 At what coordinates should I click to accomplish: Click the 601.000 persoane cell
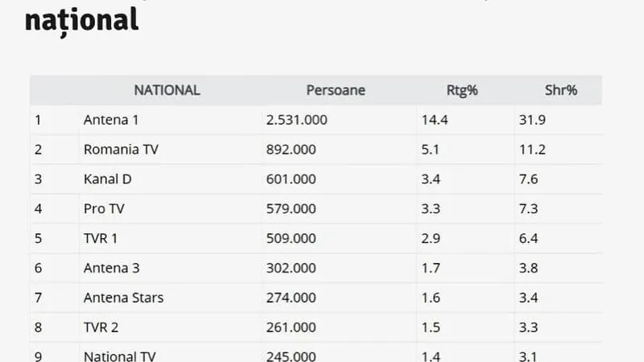(x=291, y=179)
